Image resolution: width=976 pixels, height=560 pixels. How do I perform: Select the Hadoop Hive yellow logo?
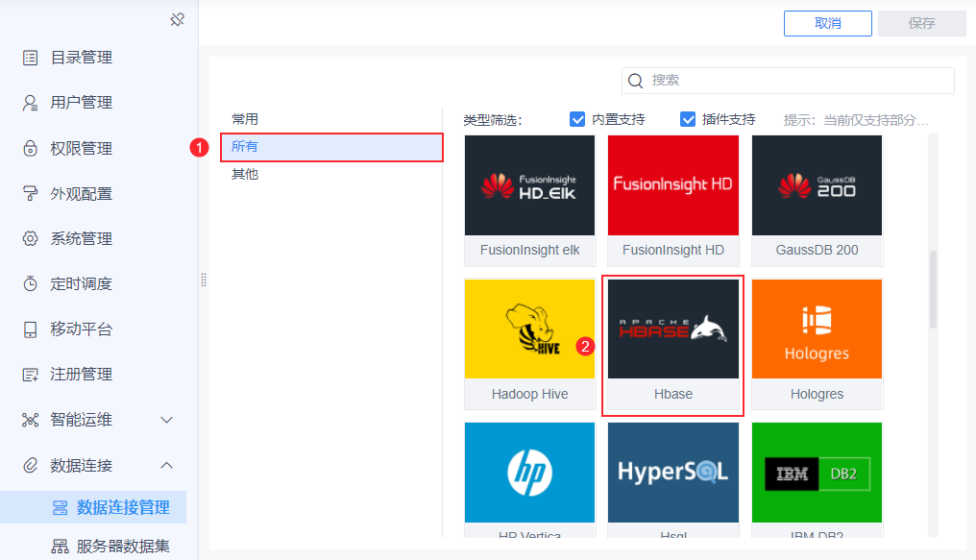(529, 329)
